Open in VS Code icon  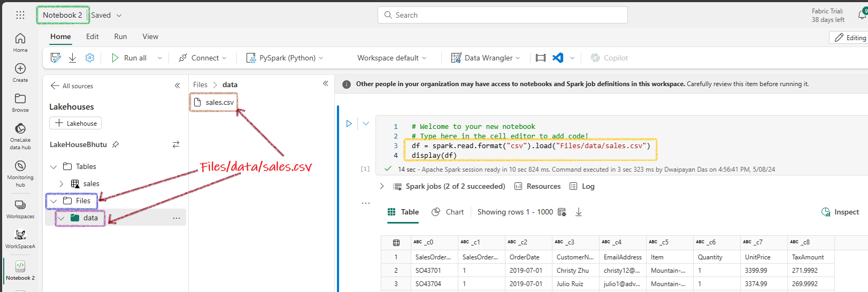point(558,58)
